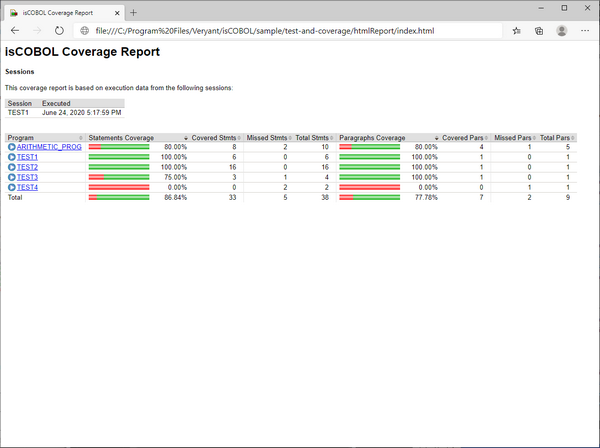Click the site information globe icon
The width and height of the screenshot is (600, 448).
85,31
